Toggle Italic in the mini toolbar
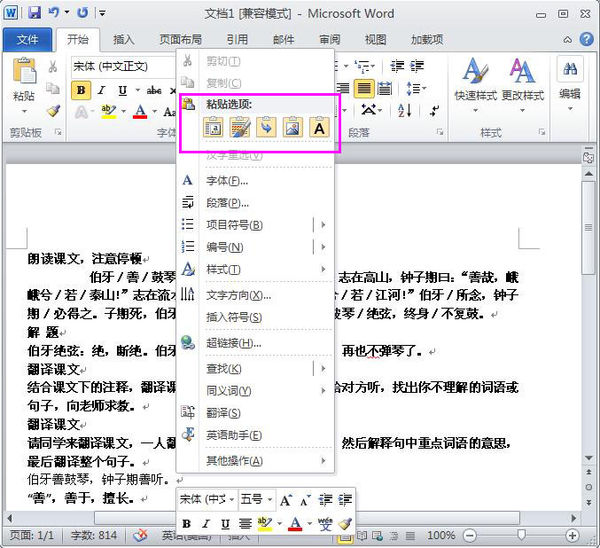This screenshot has width=600, height=548. (x=206, y=524)
